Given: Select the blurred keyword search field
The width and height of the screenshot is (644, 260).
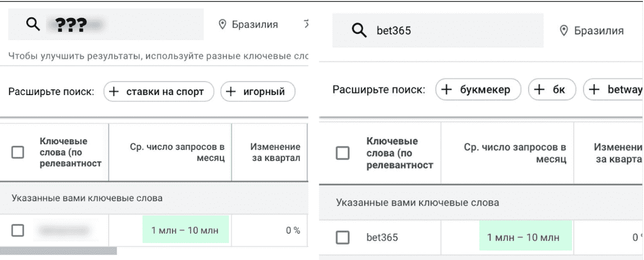Looking at the screenshot, I should click(x=106, y=24).
